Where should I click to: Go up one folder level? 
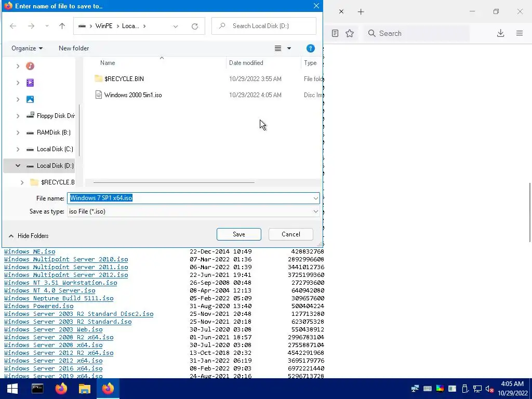[62, 26]
